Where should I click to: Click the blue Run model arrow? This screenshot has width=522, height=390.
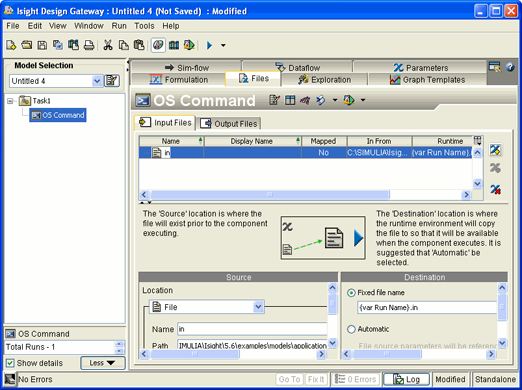(x=209, y=45)
